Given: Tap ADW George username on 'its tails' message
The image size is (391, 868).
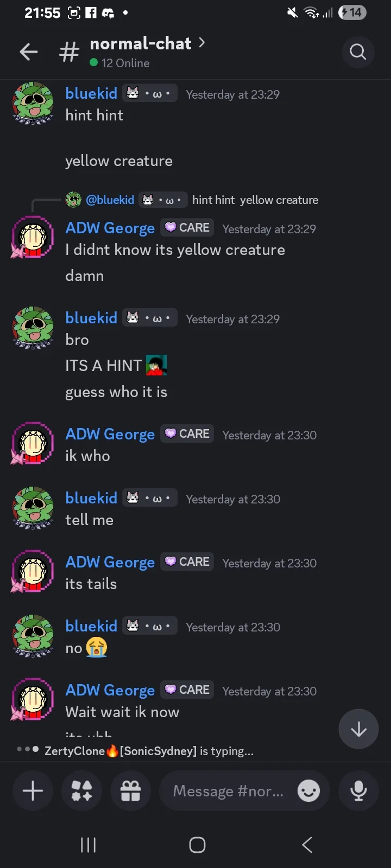Looking at the screenshot, I should pos(110,563).
